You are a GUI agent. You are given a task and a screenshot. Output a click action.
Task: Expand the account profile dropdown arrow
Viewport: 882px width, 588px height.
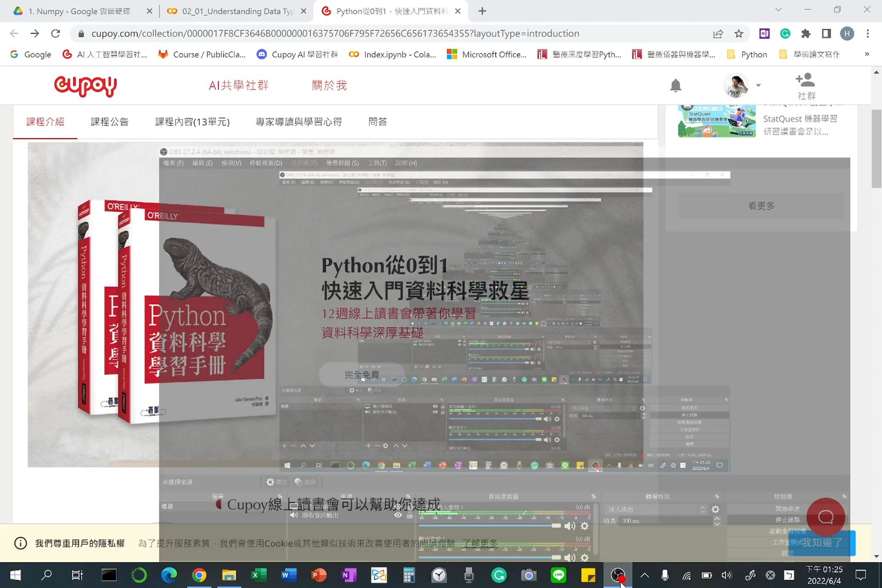coord(758,85)
